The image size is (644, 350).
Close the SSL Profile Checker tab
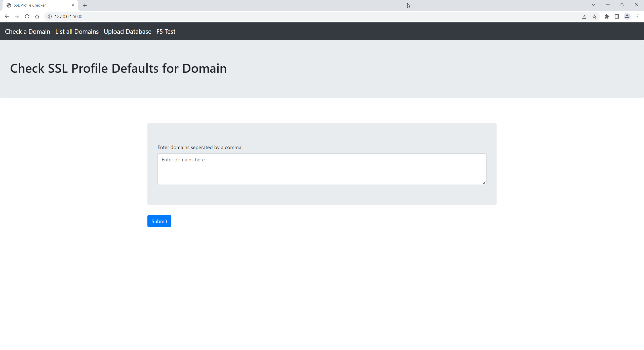point(73,5)
